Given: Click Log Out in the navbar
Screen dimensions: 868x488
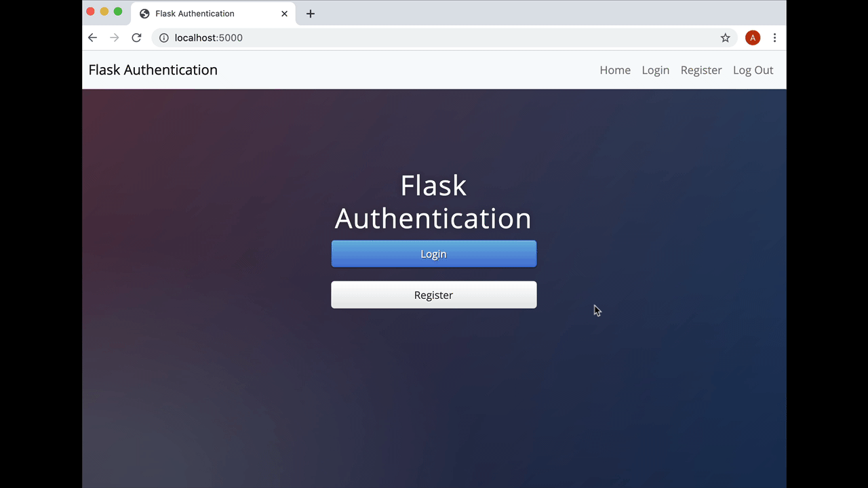Looking at the screenshot, I should click(x=753, y=70).
